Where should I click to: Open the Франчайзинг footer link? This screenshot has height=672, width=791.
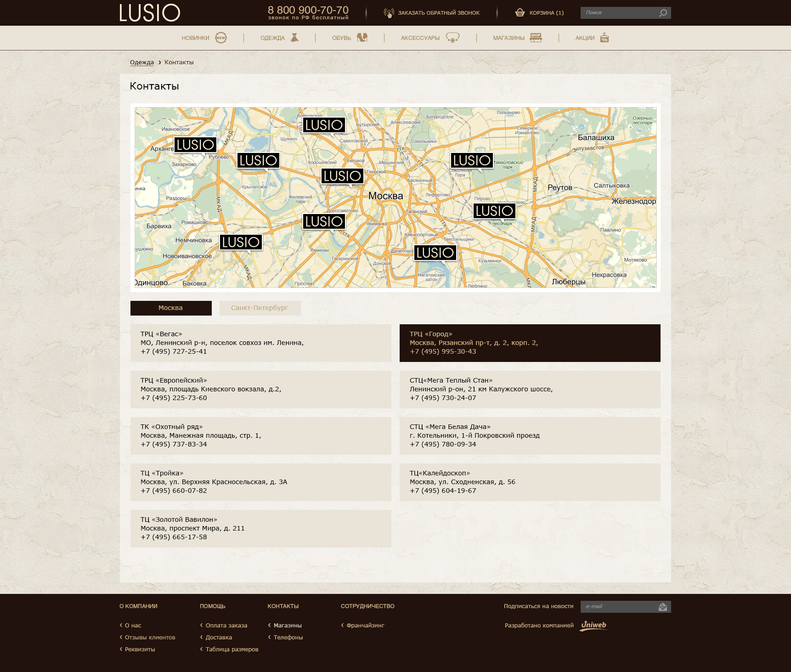coord(365,625)
